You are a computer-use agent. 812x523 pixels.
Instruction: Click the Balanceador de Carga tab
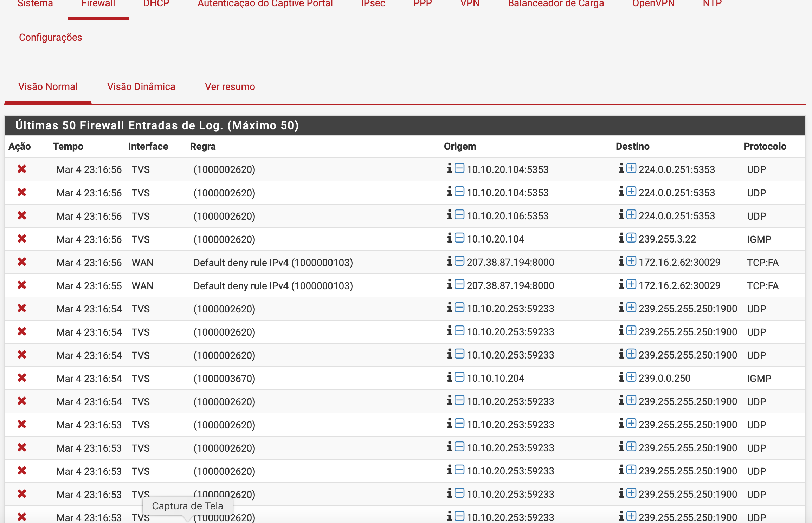pyautogui.click(x=555, y=4)
